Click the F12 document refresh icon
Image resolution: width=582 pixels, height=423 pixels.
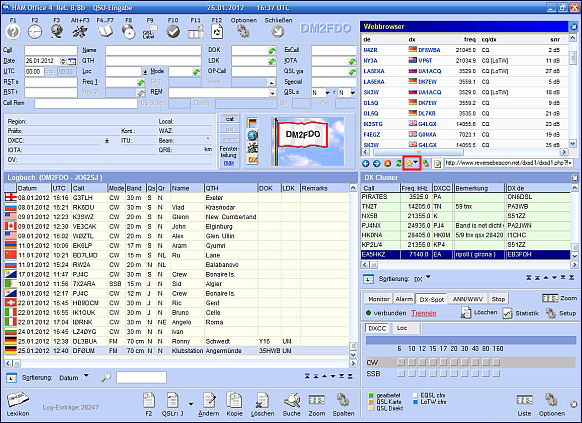217,32
